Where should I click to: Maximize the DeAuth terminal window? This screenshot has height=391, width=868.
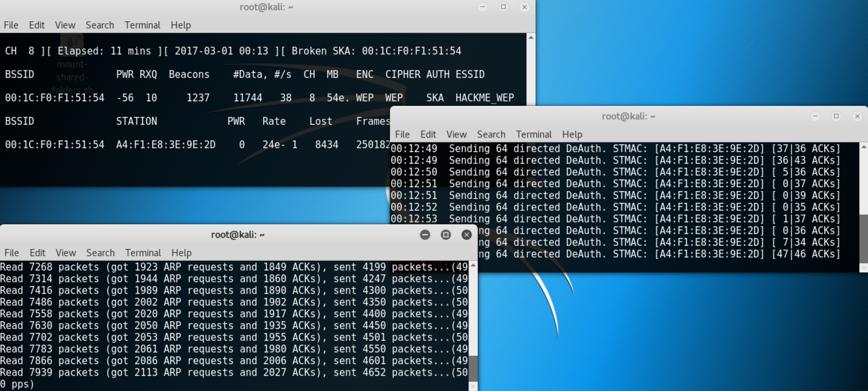836,116
